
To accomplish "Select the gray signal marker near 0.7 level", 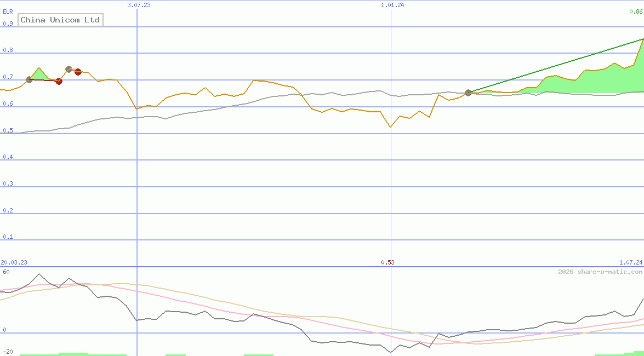I will 29,79.
